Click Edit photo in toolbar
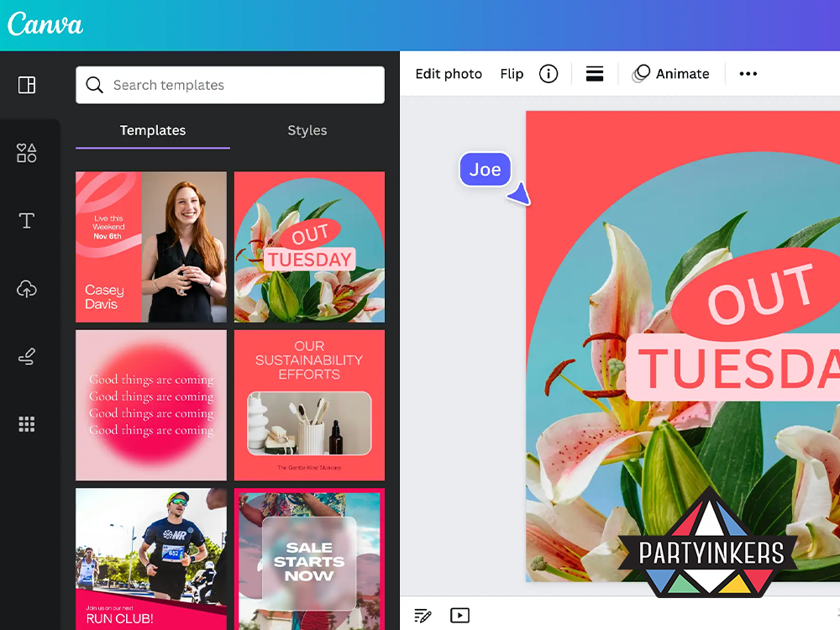This screenshot has height=630, width=840. pos(449,74)
